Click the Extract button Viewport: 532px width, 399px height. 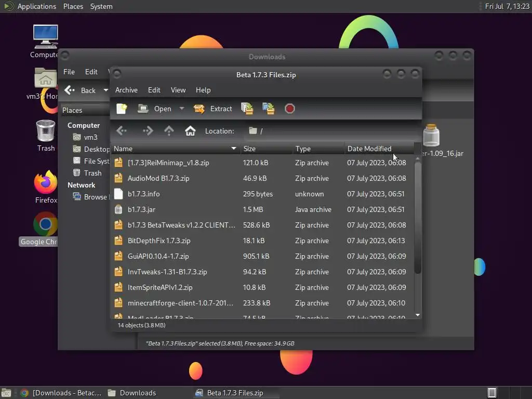212,109
